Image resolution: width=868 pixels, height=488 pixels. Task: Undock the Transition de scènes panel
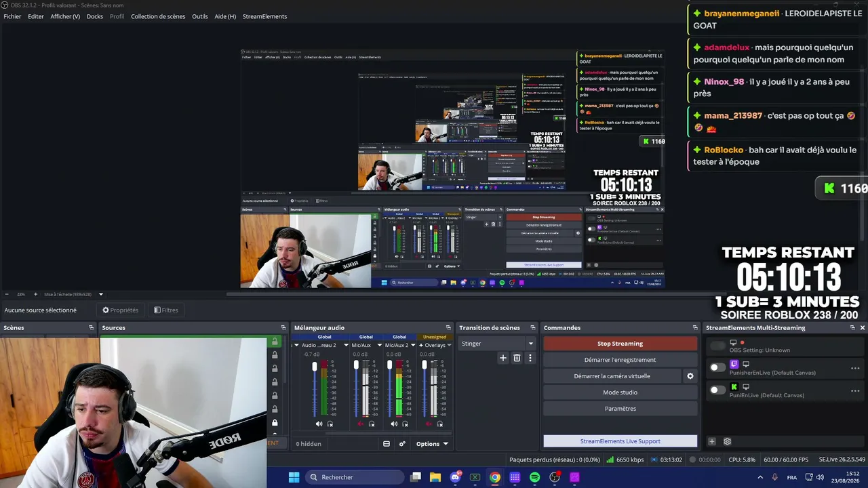(532, 327)
